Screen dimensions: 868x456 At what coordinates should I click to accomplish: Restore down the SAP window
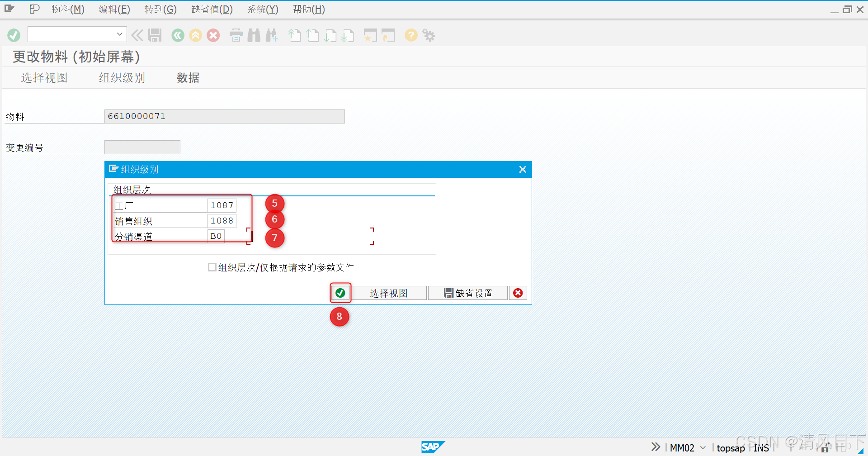(x=847, y=9)
